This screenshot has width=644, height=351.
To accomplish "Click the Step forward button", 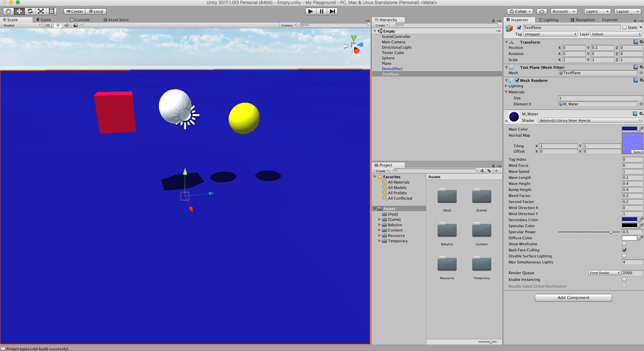I will click(x=332, y=11).
